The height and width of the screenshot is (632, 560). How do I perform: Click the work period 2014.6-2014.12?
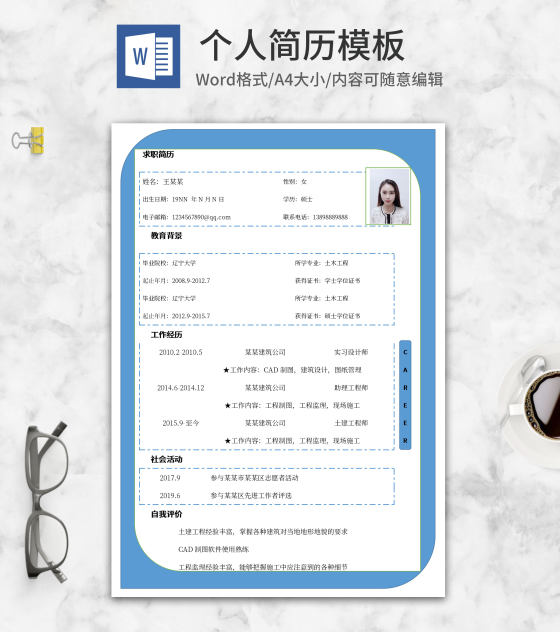pos(181,388)
